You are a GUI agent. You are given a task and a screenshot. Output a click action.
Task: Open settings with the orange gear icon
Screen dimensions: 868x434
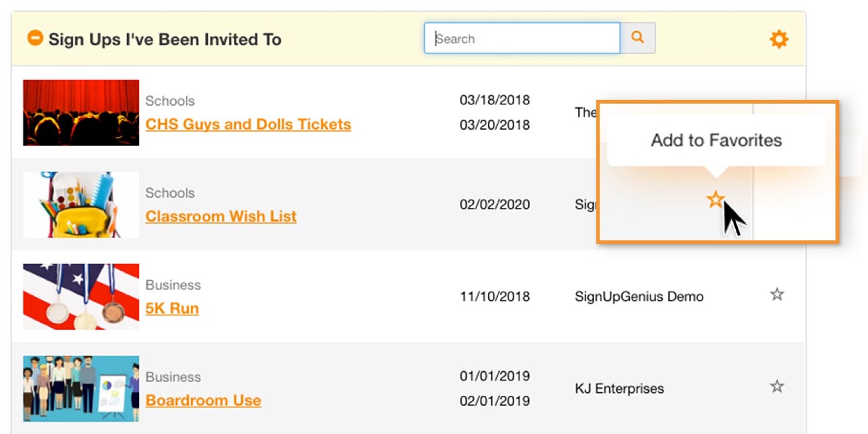click(x=779, y=39)
